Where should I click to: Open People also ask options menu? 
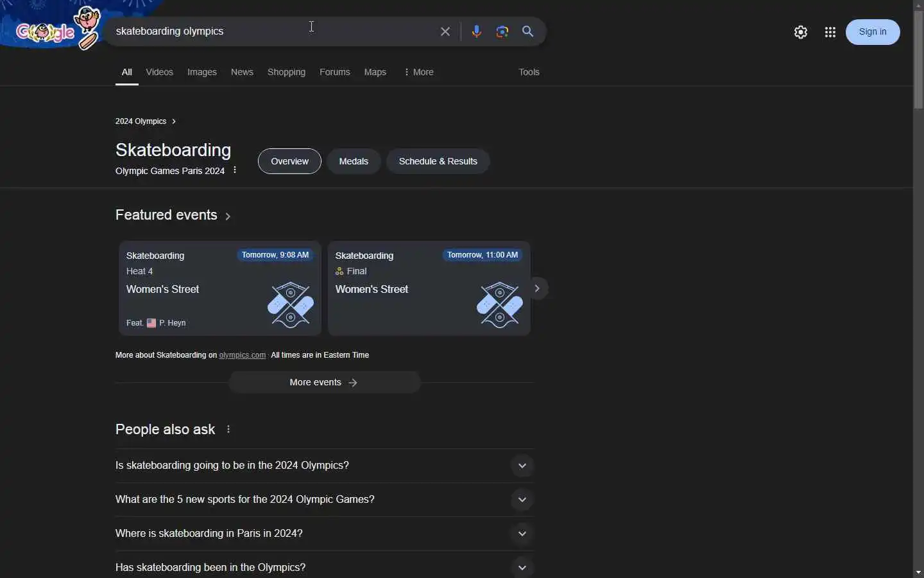coord(229,429)
